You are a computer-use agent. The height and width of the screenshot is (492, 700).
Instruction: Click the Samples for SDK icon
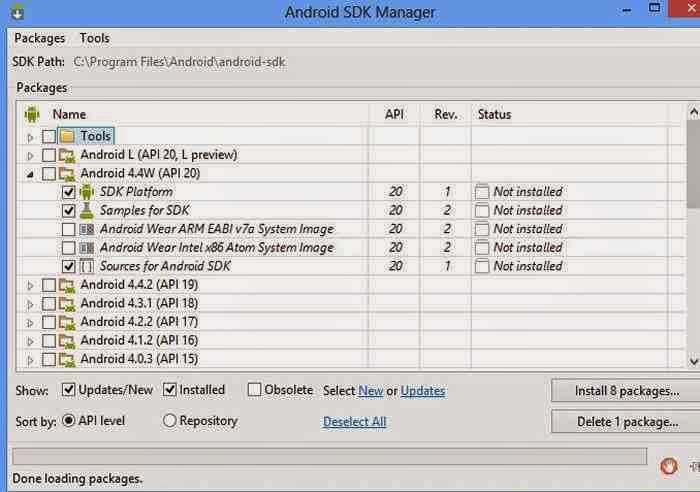coord(86,211)
